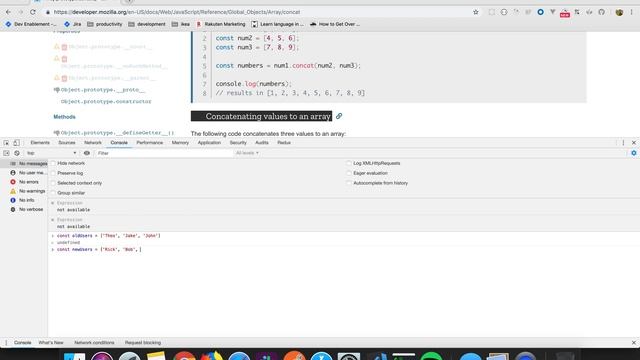Toggle the device toolbar icon
Image resolution: width=640 pixels, height=360 pixels.
16,143
